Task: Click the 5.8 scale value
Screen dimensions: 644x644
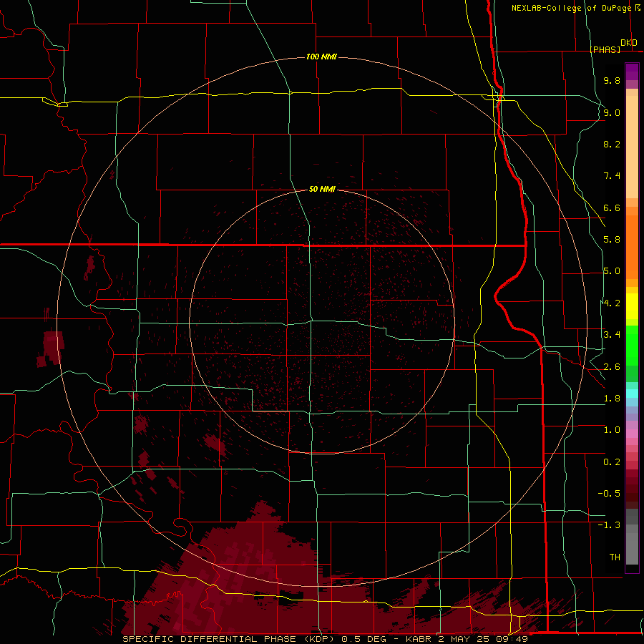Action: (612, 240)
